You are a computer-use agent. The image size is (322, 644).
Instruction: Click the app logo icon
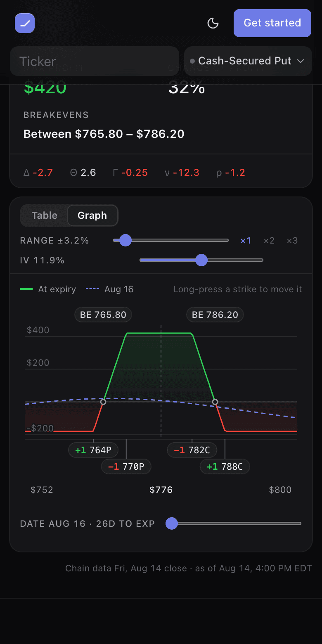pyautogui.click(x=25, y=23)
